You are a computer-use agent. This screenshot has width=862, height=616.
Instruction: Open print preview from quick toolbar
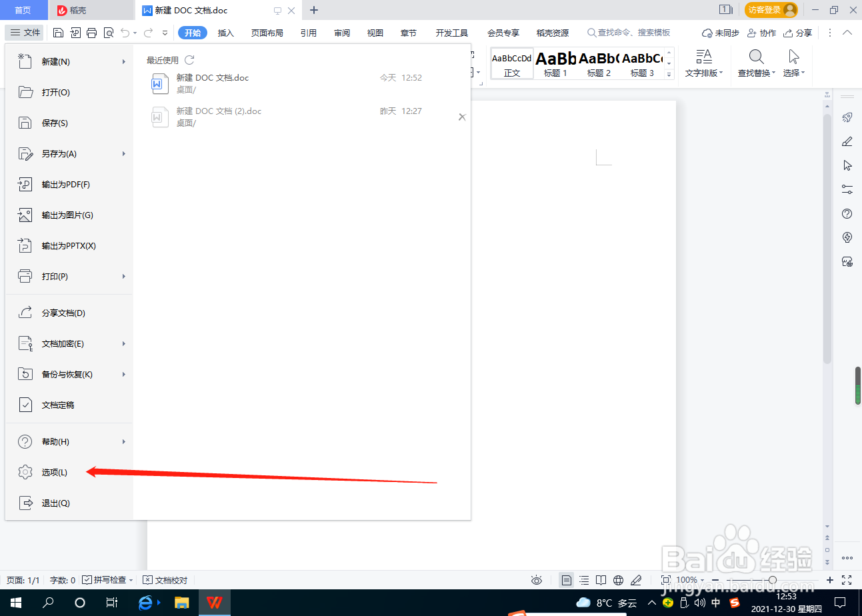[x=109, y=33]
